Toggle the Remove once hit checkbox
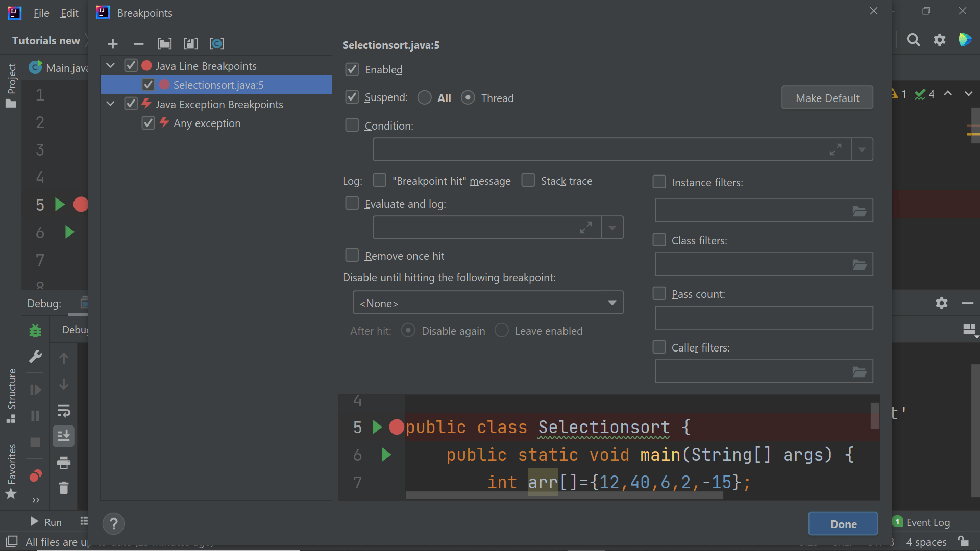This screenshot has height=551, width=980. click(x=352, y=255)
